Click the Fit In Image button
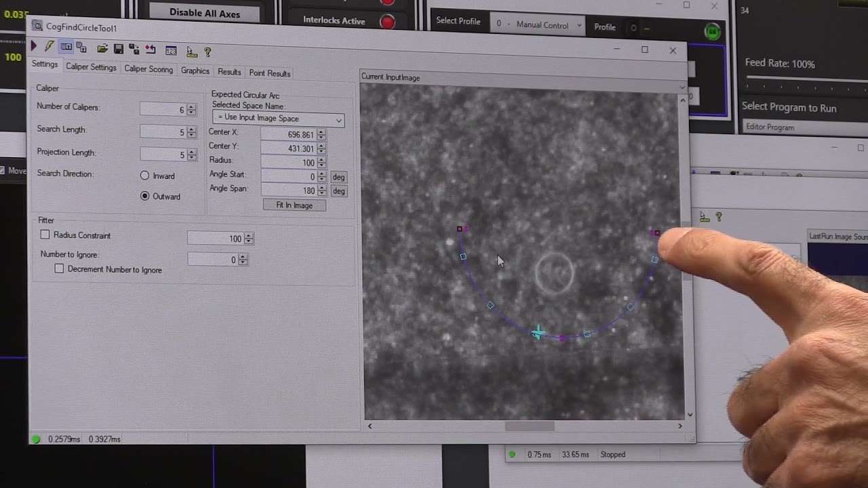 [294, 205]
